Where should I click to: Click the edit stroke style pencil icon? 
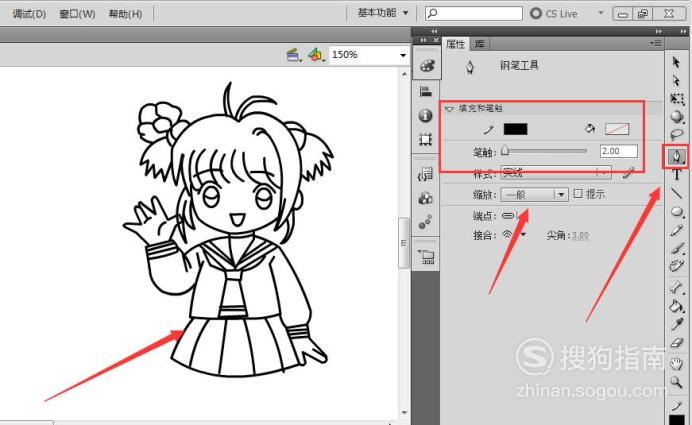628,173
